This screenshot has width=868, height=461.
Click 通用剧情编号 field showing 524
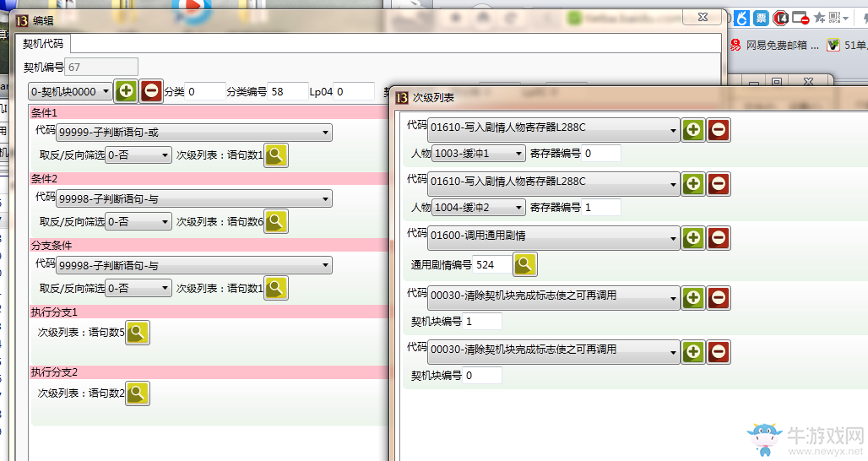coord(491,264)
